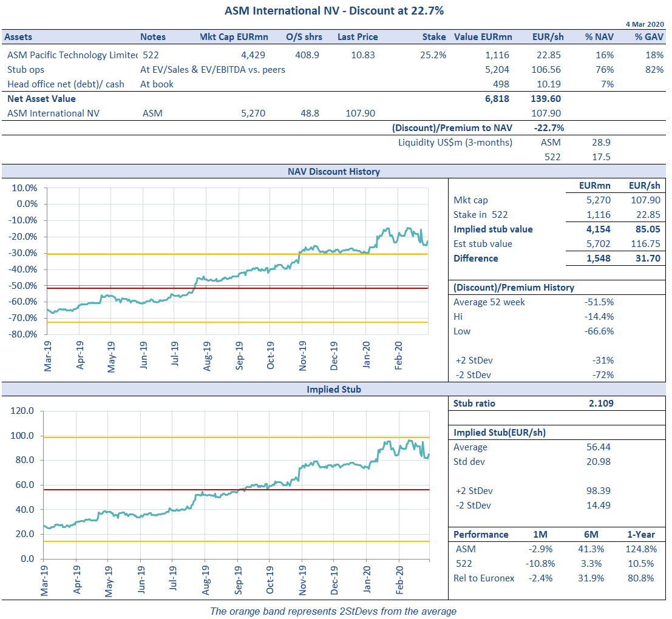Select the Std dev value 20.98
672x619 pixels.
point(599,462)
